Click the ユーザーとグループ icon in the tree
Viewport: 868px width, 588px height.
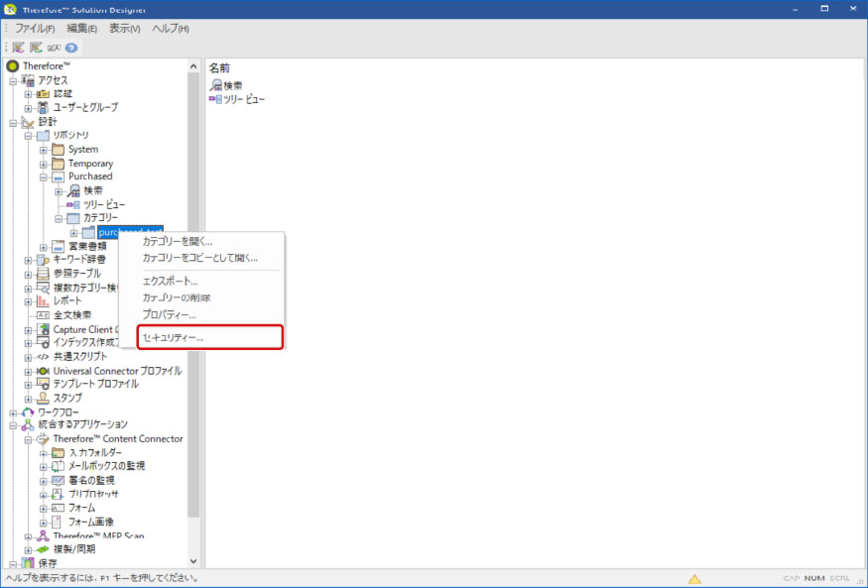click(44, 107)
